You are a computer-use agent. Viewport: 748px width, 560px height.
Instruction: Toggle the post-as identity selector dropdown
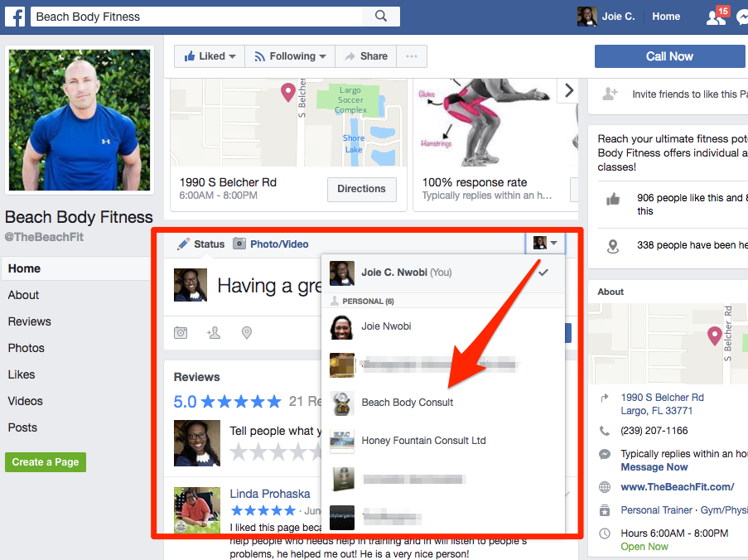[x=545, y=243]
